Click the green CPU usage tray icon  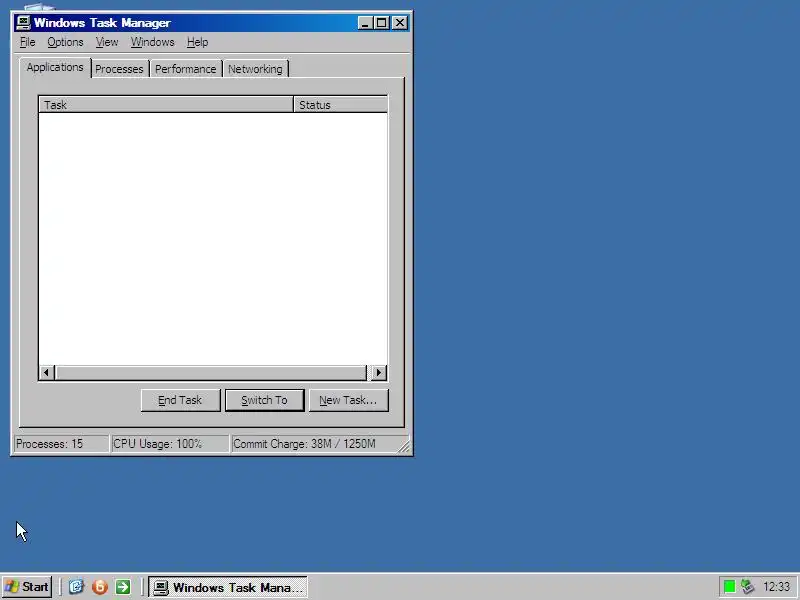(x=730, y=587)
